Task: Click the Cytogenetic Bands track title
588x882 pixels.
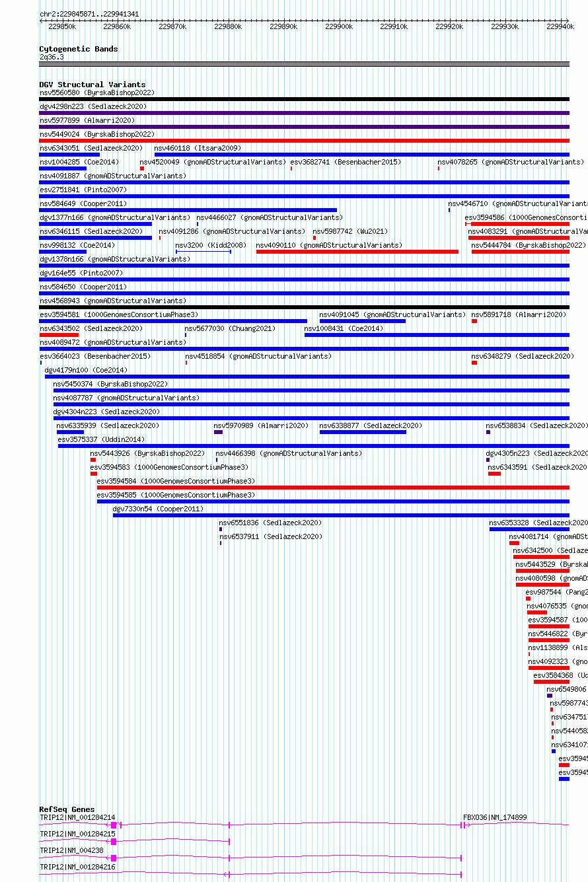Action: pyautogui.click(x=79, y=49)
